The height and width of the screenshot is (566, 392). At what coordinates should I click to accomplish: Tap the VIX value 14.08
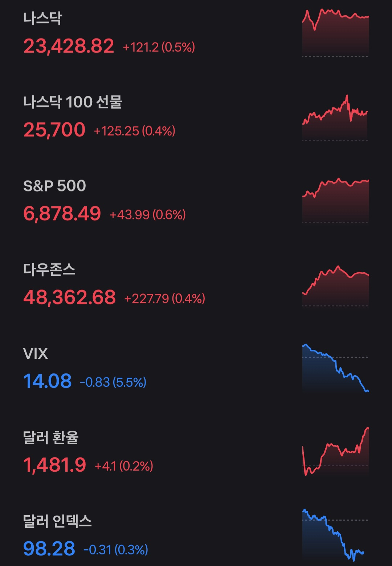pyautogui.click(x=48, y=381)
